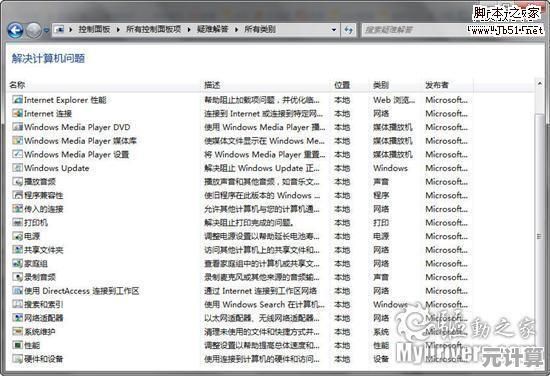Viewport: 550px width, 376px height.
Task: Open the 打印机 name link
Action: click(x=36, y=222)
